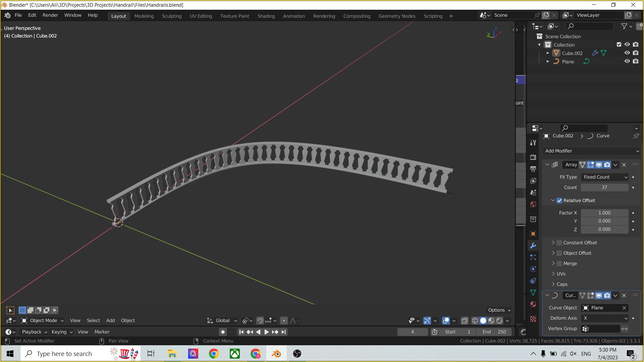
Task: Open the World properties tab
Action: (533, 204)
